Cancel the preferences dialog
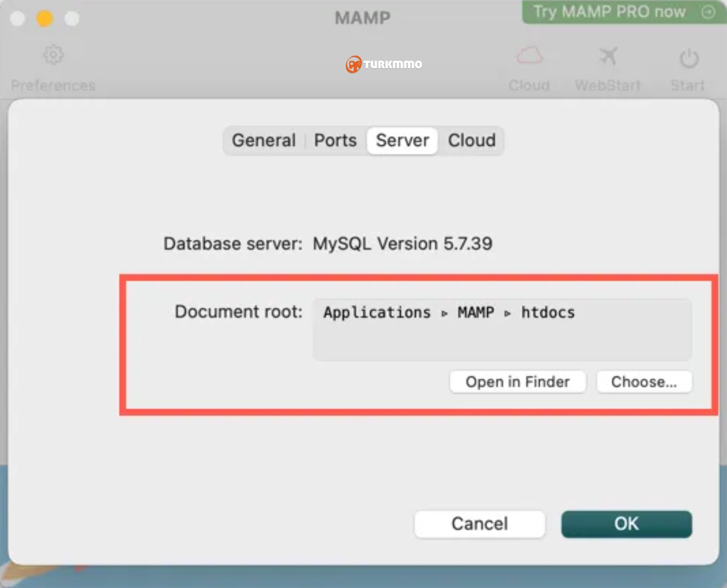Screen dimensions: 727x588 click(480, 524)
